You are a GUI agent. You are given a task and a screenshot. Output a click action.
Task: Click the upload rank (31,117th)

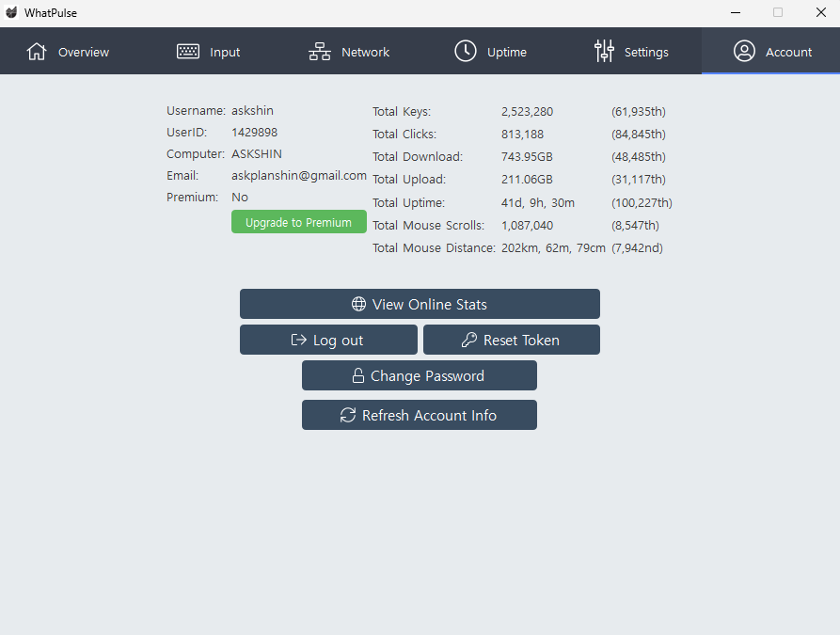(x=639, y=179)
